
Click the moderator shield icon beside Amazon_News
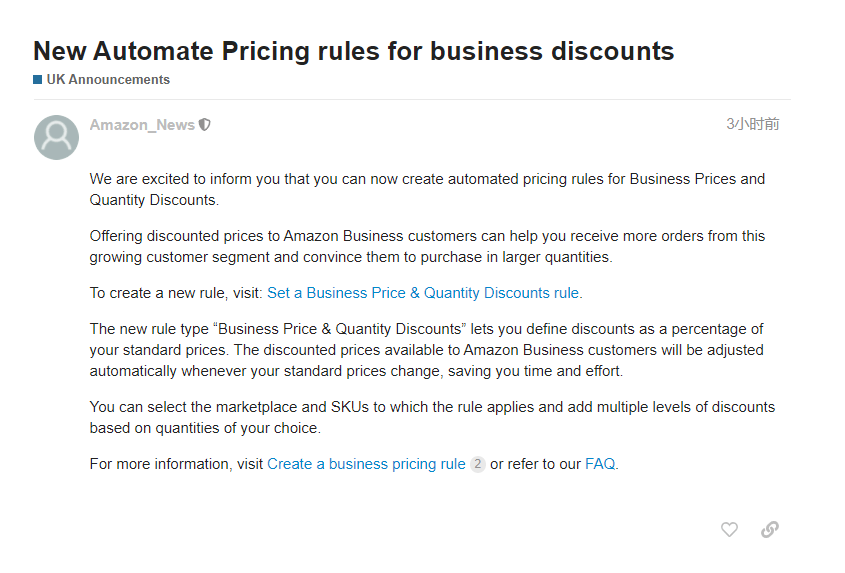click(205, 125)
